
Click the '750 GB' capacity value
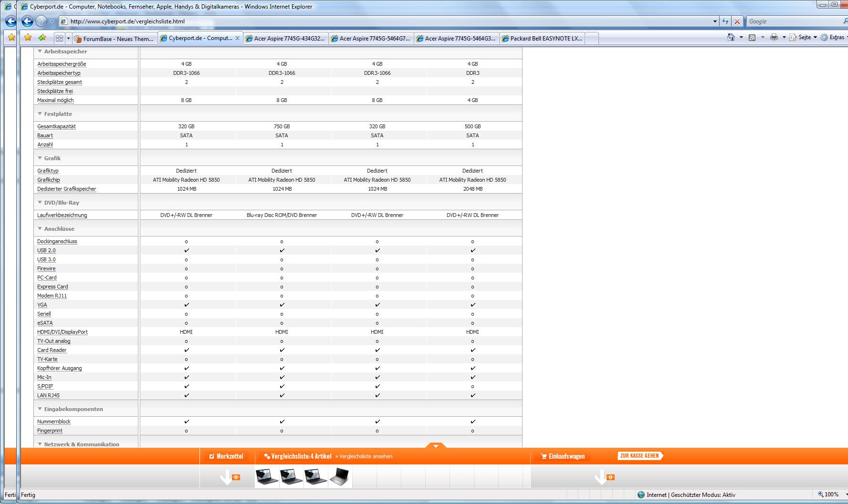point(282,126)
